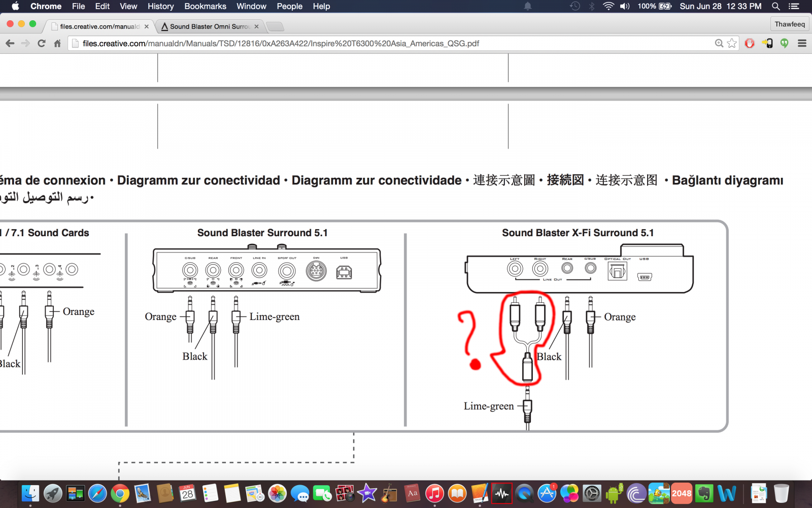Image resolution: width=812 pixels, height=508 pixels.
Task: Open Contacts book in Dock
Action: 165,493
